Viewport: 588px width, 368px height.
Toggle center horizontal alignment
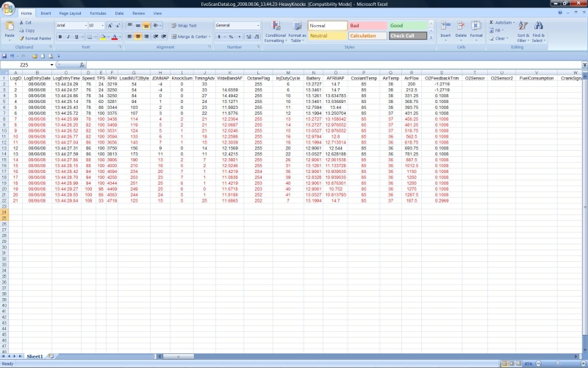[x=138, y=37]
